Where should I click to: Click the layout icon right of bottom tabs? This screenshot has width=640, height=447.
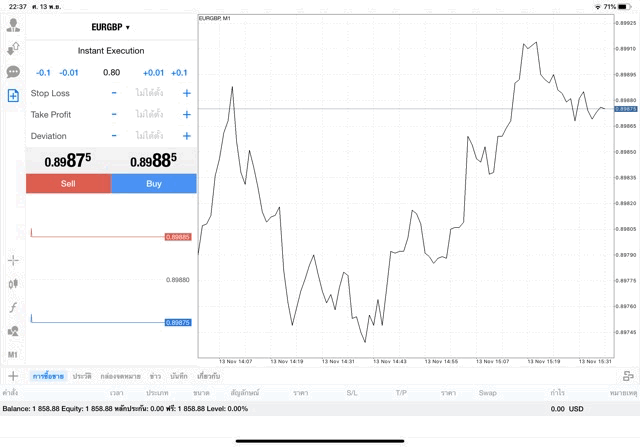tap(627, 376)
